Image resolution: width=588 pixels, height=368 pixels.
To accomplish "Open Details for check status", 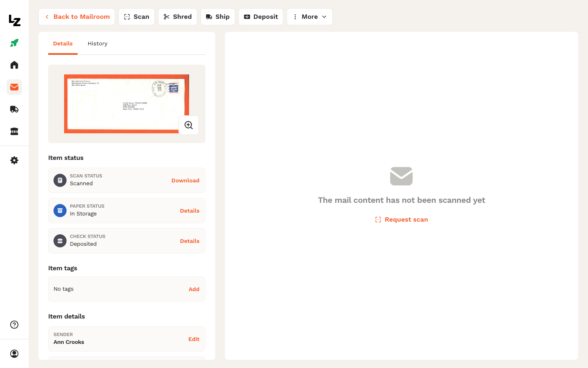I will (x=190, y=241).
